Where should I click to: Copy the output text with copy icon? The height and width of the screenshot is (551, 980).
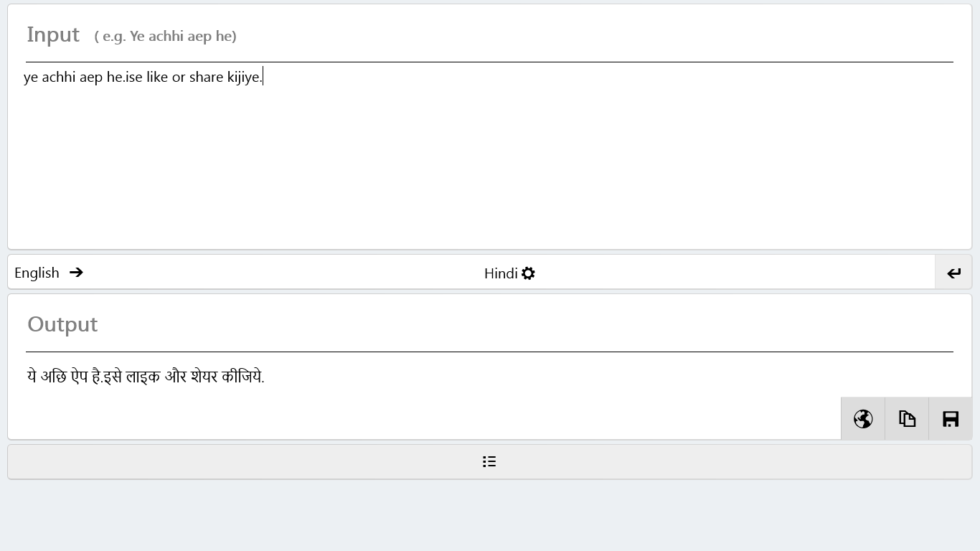pyautogui.click(x=907, y=419)
